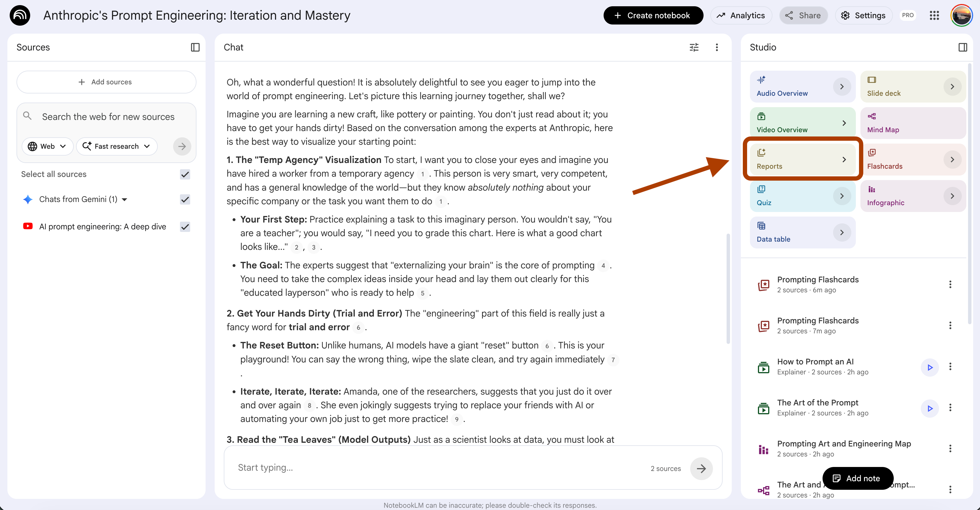Collapse the Studio panel icon
Screen dimensions: 980x510
(x=963, y=47)
